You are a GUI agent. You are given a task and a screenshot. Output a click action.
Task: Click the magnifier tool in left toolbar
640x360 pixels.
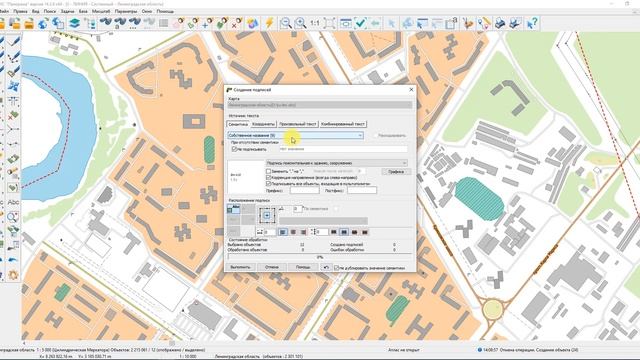click(13, 216)
